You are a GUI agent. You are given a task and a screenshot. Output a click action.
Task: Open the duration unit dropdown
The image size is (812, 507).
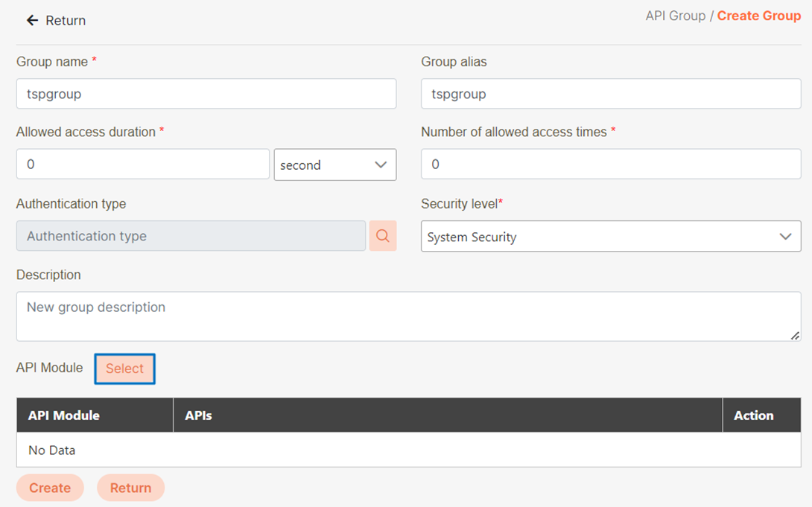pos(335,165)
